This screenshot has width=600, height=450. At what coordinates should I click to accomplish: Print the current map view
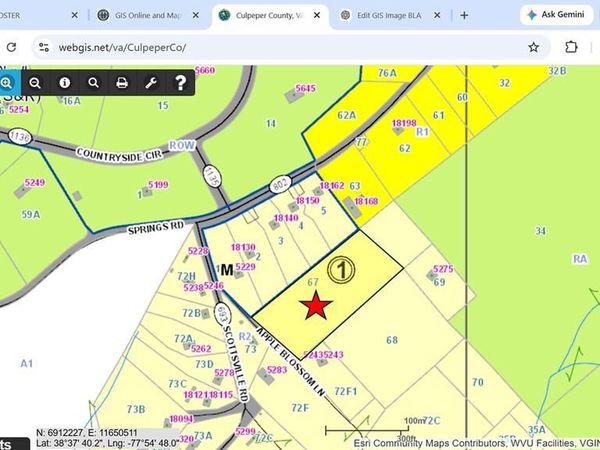coord(122,83)
